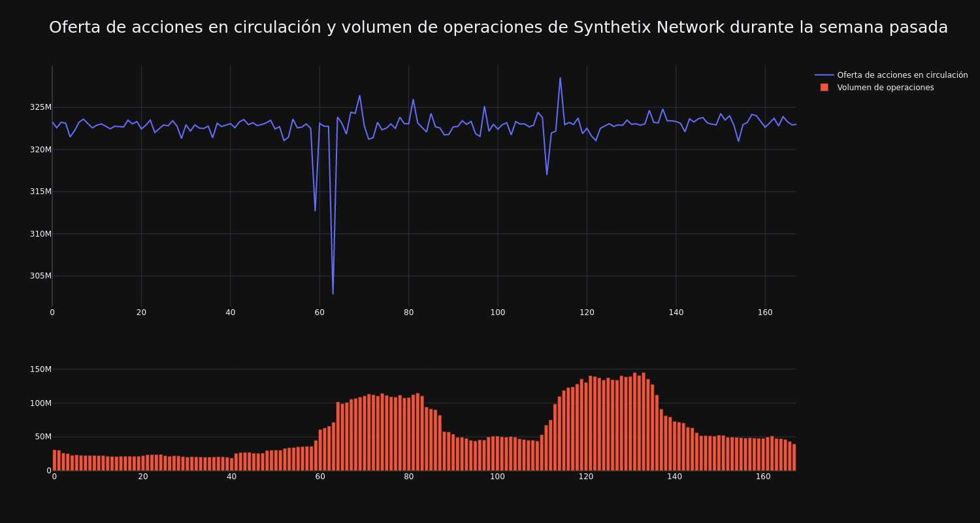Screen dimensions: 980x523
Task: Click x-axis label 100 on upper chart
Action: (498, 313)
